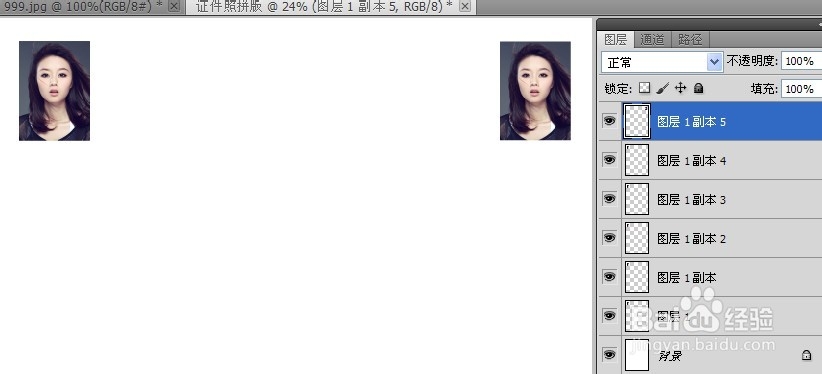Select thumbnail of 图层 1 副本 3
This screenshot has height=374, width=822.
[637, 199]
